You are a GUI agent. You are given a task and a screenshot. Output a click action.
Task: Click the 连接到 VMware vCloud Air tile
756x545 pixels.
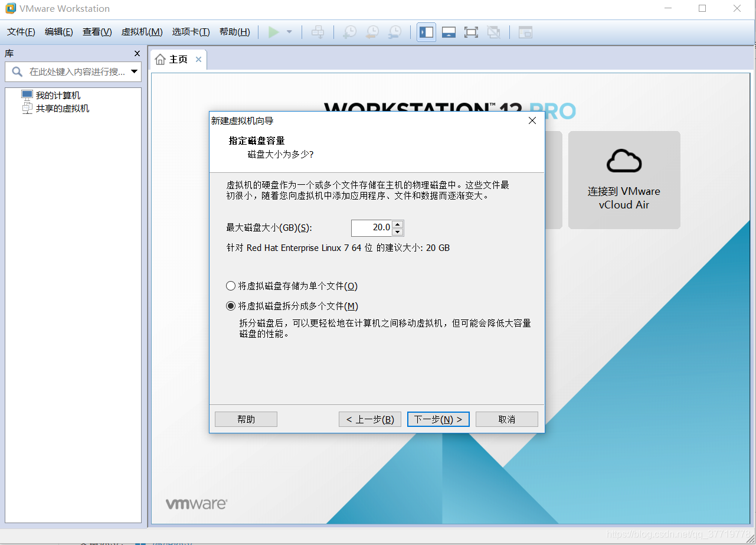point(624,180)
